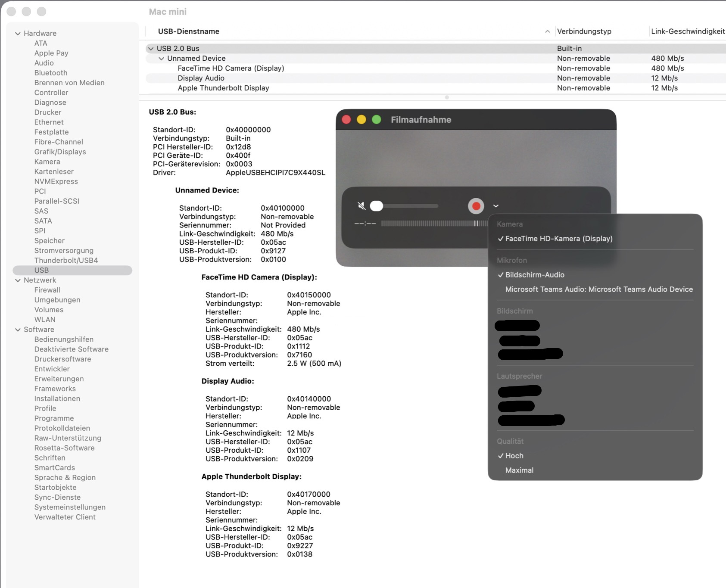Screen dimensions: 726x588
Task: Collapse the Software sidebar section
Action: click(x=18, y=330)
